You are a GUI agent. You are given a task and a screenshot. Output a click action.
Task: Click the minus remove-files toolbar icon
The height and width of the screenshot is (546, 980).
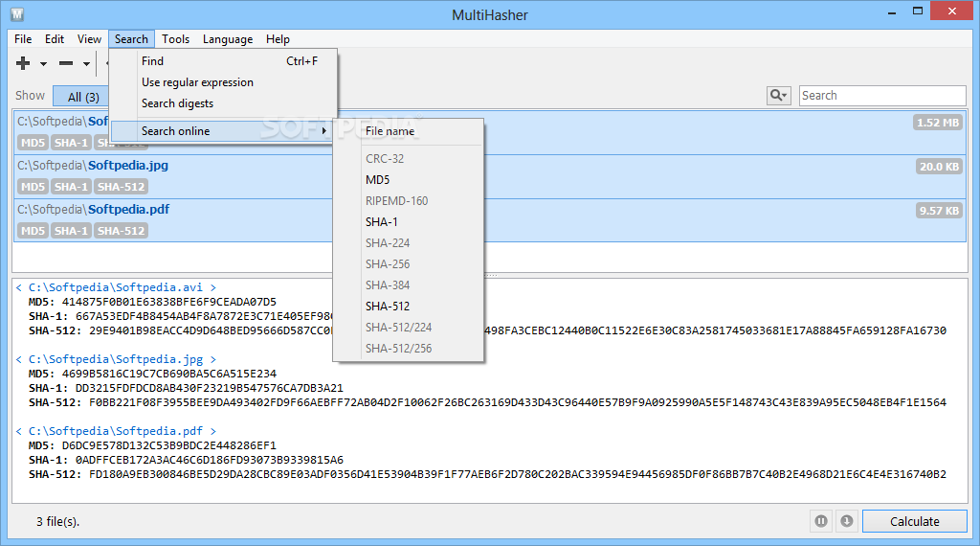(66, 63)
